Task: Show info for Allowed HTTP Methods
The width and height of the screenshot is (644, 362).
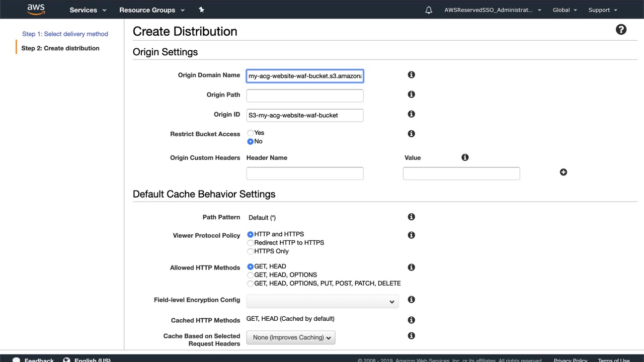Action: click(411, 267)
